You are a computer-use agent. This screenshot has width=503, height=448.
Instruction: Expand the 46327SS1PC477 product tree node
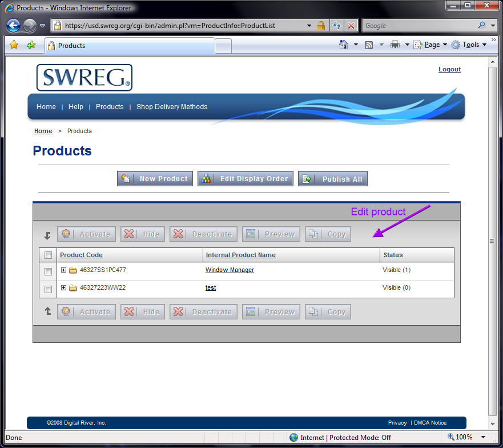tap(63, 270)
